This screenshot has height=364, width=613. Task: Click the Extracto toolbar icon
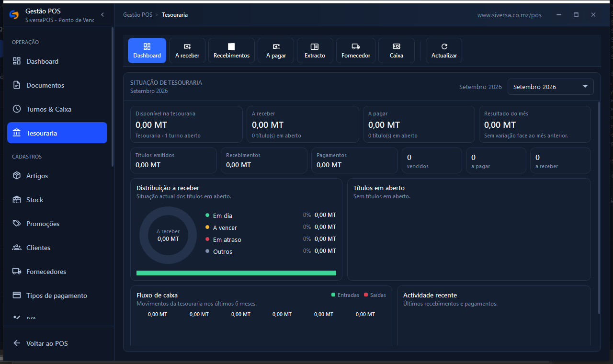tap(315, 46)
